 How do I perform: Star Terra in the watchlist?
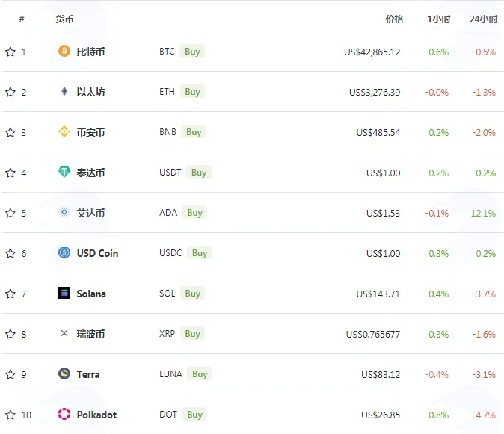pyautogui.click(x=10, y=374)
